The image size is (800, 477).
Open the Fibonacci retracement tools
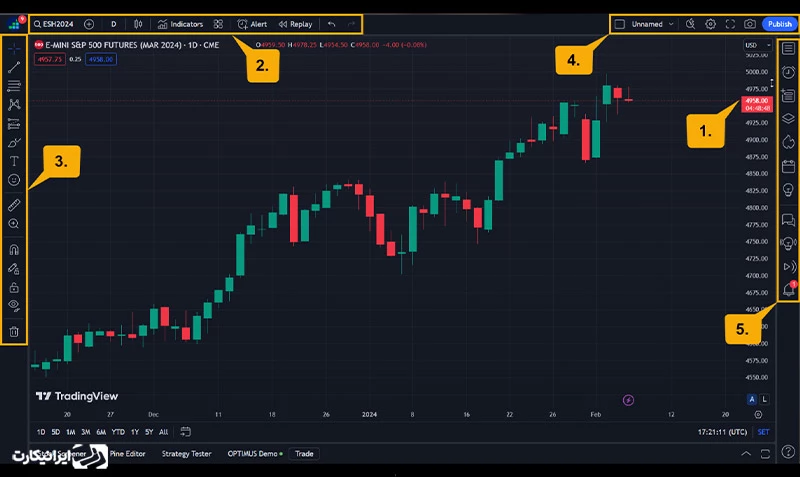[x=14, y=86]
